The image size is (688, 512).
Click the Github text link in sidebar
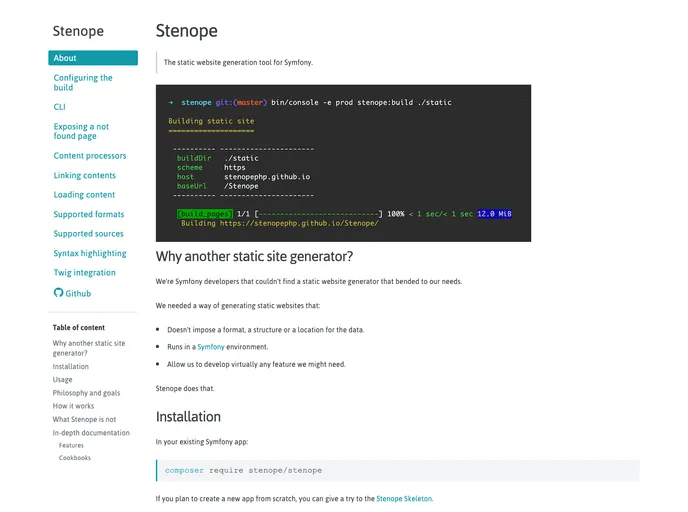point(78,294)
